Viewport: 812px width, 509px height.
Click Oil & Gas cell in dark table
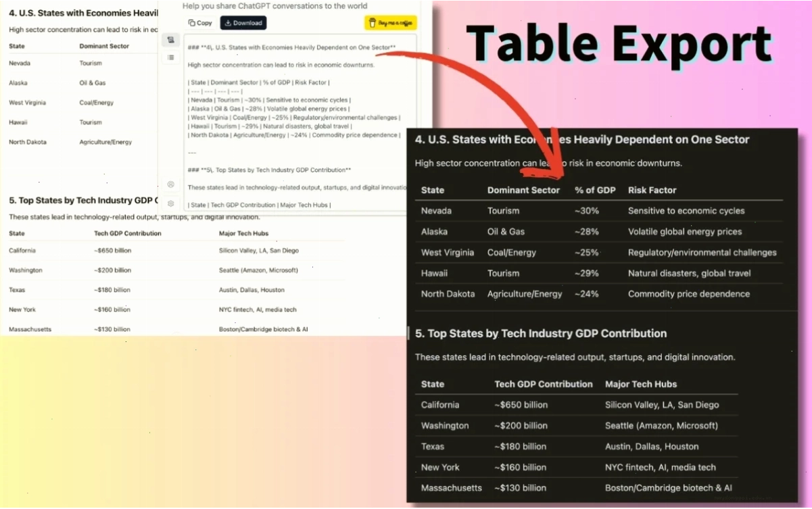[506, 231]
